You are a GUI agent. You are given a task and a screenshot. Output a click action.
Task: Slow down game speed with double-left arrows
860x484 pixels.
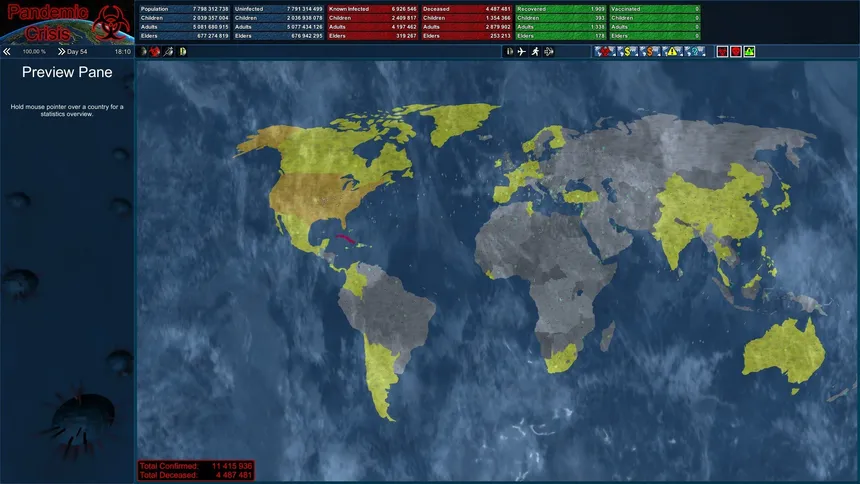point(7,52)
